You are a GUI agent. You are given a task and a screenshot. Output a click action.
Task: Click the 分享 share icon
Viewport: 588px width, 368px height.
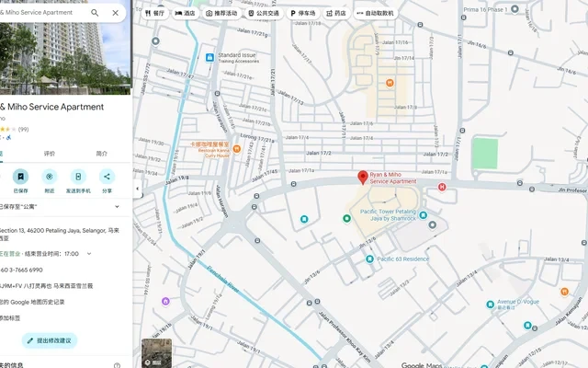tap(107, 177)
